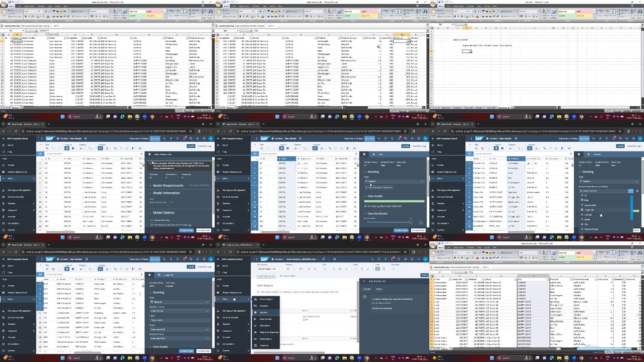The height and width of the screenshot is (362, 644).
Task: Click the green success checkmark in Data Timeline
Action: [365, 297]
